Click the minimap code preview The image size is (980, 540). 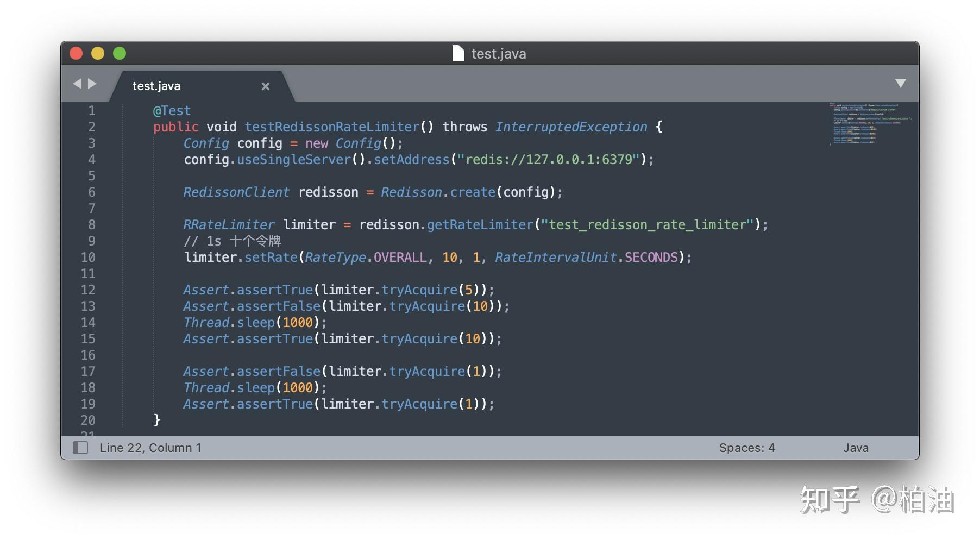point(870,124)
